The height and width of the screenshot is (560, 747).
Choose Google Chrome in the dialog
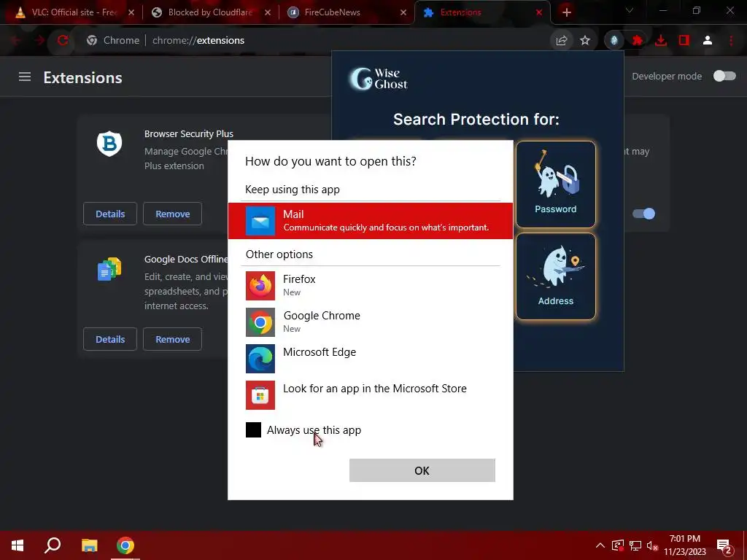click(x=370, y=322)
